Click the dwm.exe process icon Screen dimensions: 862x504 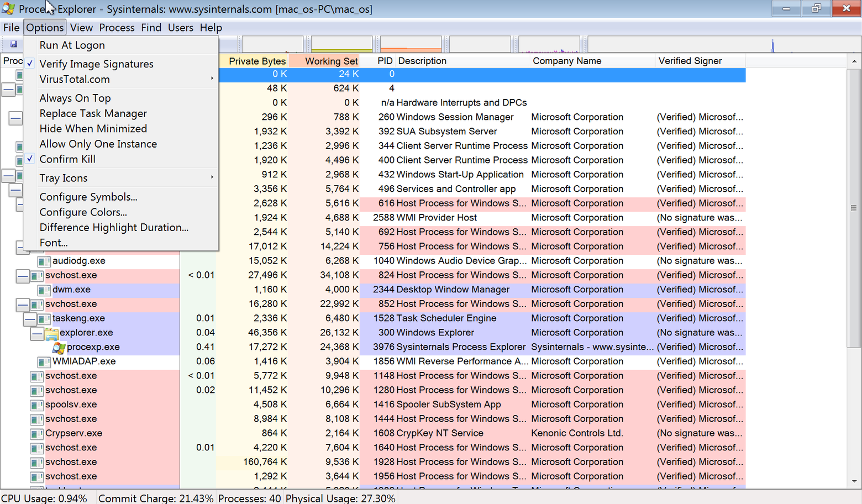[x=44, y=290]
